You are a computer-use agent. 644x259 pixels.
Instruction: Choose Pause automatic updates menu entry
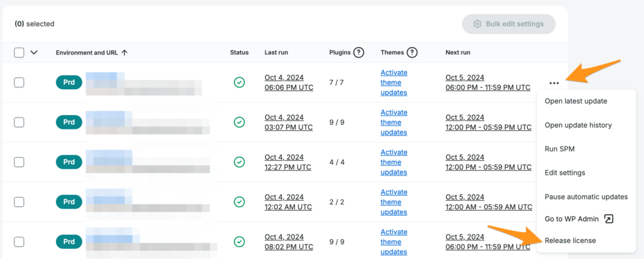pyautogui.click(x=586, y=197)
